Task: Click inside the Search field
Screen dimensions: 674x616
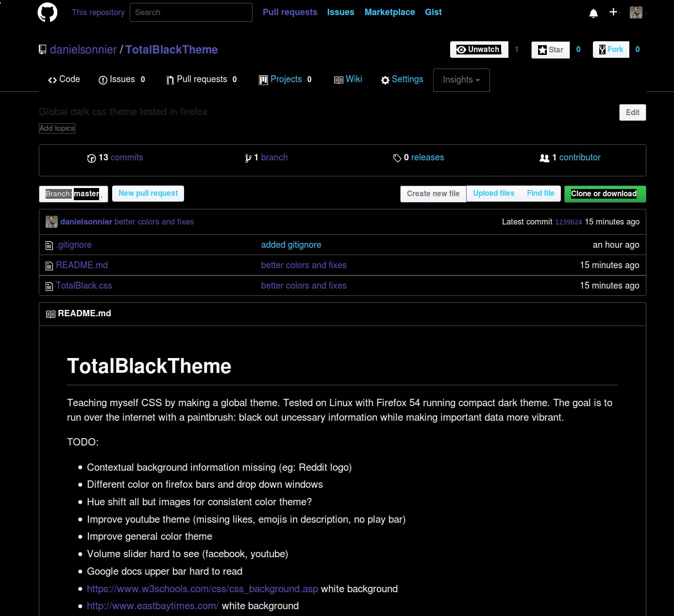Action: tap(190, 12)
